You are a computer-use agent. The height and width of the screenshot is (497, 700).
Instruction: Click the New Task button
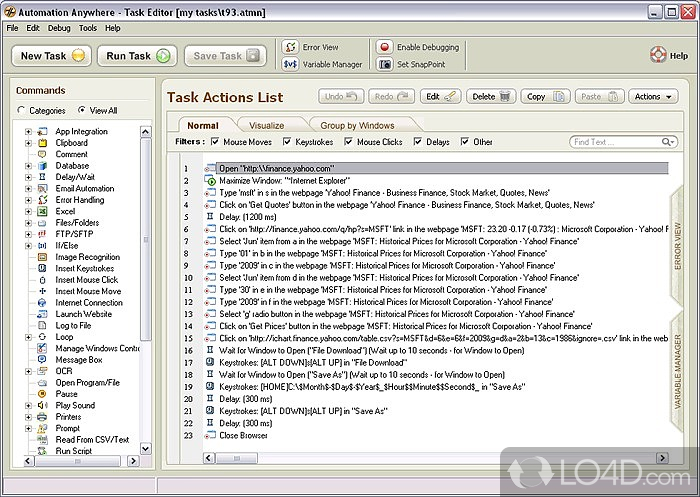(x=52, y=56)
